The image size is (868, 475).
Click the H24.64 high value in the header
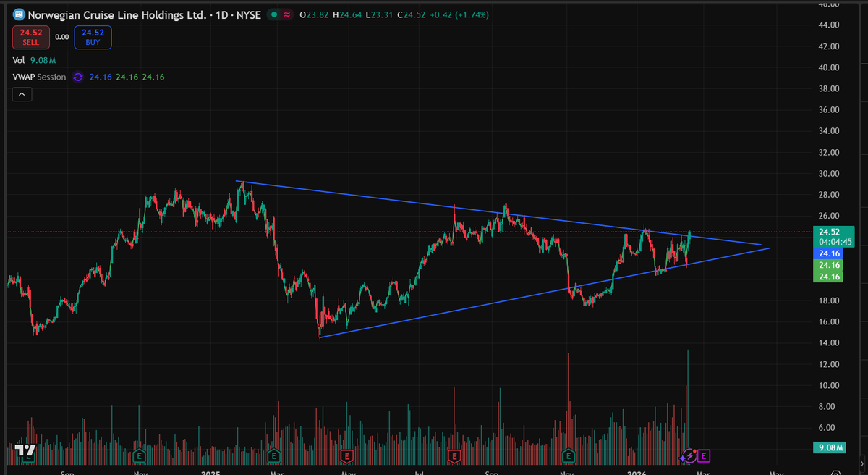348,14
